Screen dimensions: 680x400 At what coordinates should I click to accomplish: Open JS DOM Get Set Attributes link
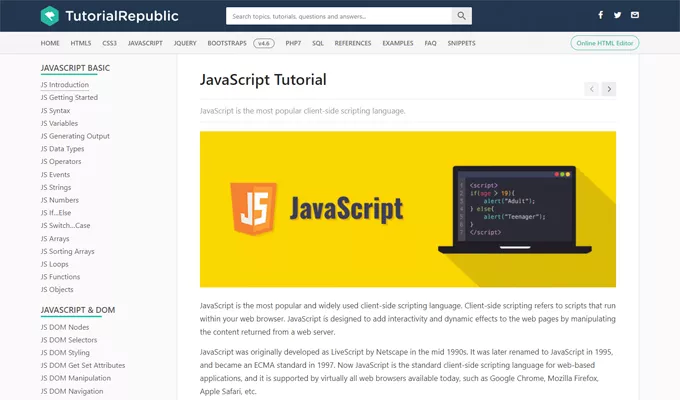(83, 365)
